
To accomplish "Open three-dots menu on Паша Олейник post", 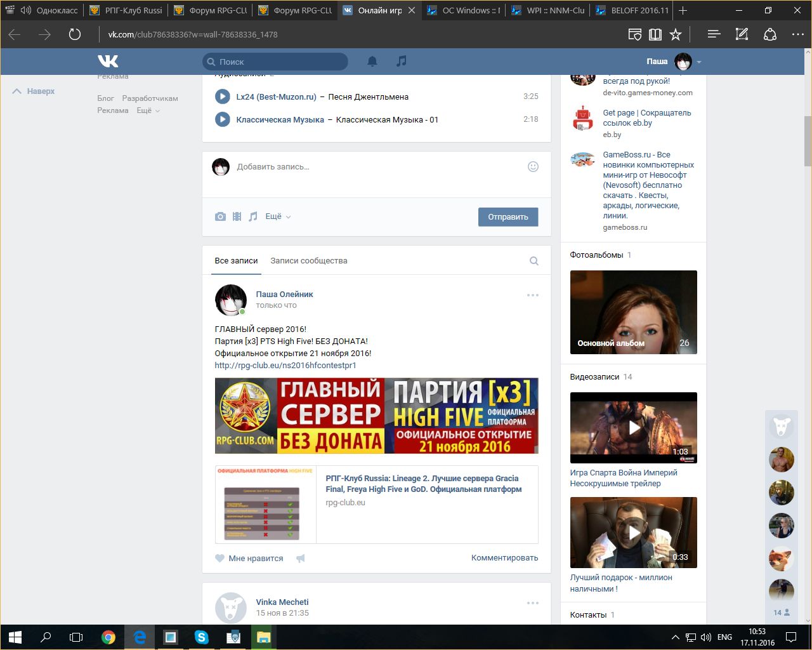I will (x=532, y=295).
